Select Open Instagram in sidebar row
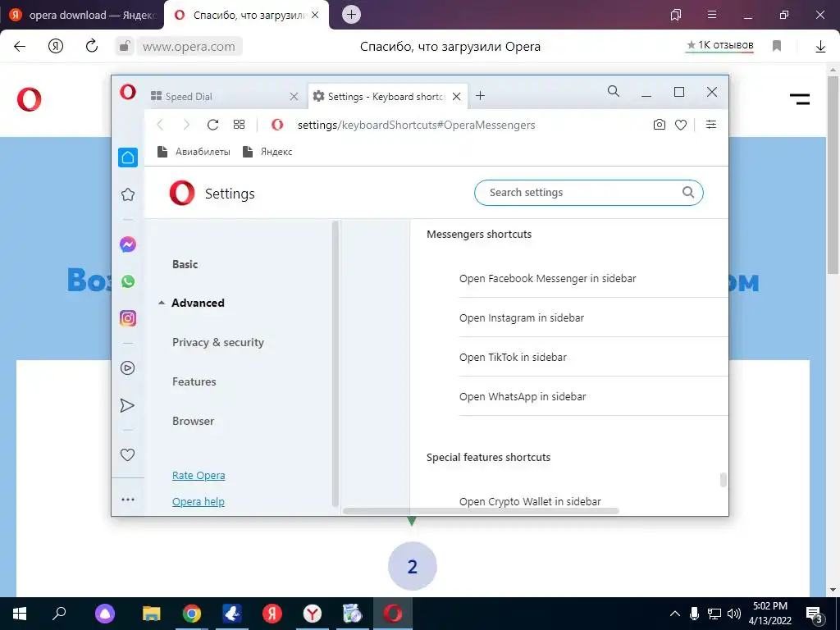 click(x=593, y=317)
